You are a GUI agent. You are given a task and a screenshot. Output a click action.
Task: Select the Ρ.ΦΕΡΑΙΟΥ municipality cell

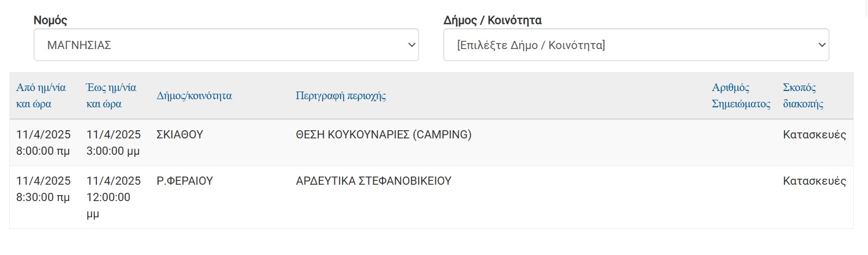click(x=184, y=181)
